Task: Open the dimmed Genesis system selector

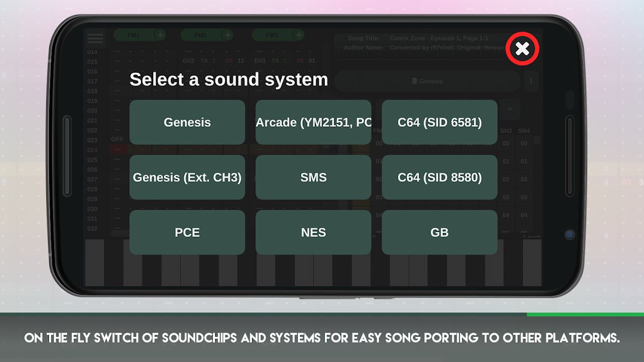Action: (427, 81)
